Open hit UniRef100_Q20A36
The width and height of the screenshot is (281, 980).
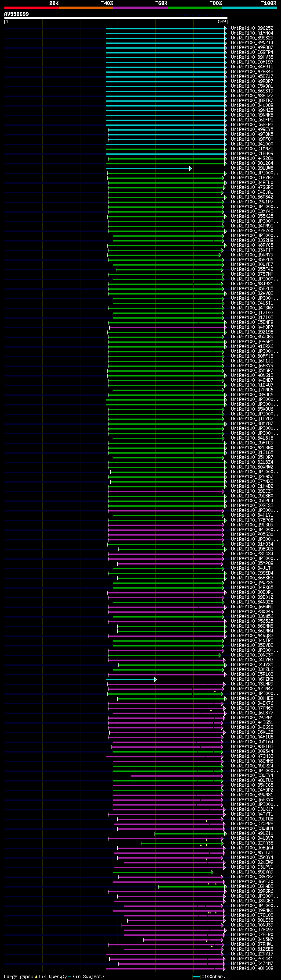[x=252, y=843]
